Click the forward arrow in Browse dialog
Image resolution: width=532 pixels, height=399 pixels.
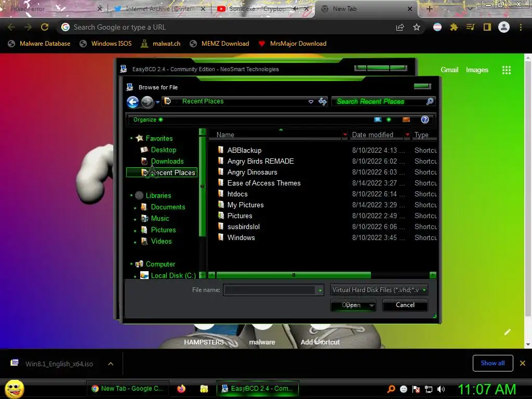(x=147, y=102)
